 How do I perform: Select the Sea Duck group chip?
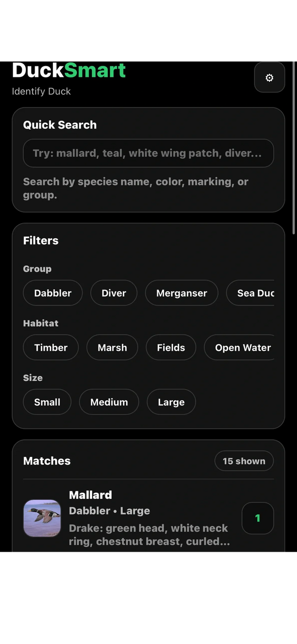[x=252, y=293]
